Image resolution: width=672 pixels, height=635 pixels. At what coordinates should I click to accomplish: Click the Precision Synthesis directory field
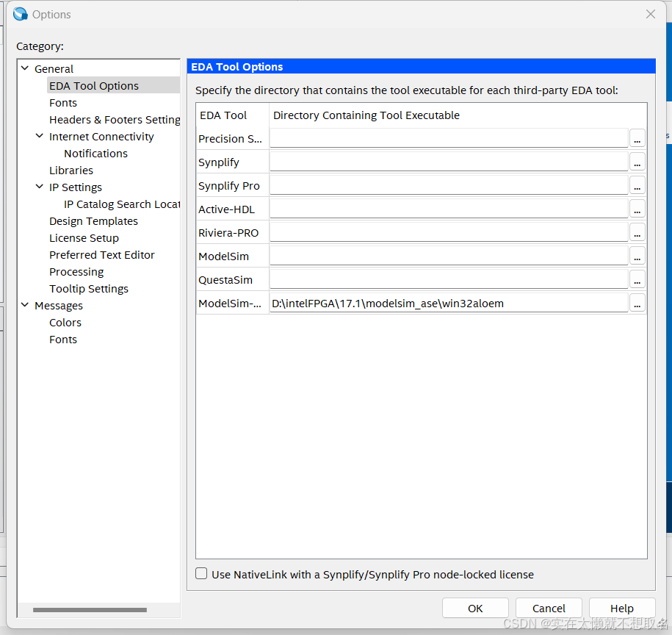449,138
